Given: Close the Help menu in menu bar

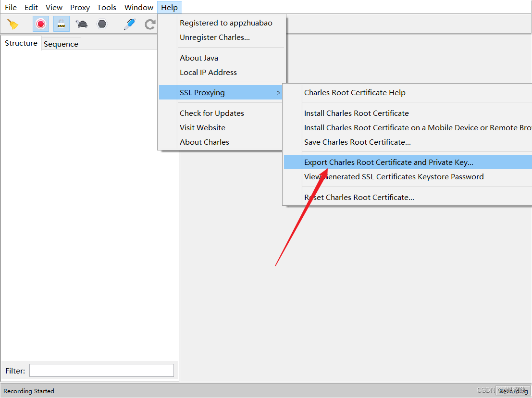Looking at the screenshot, I should coord(169,8).
